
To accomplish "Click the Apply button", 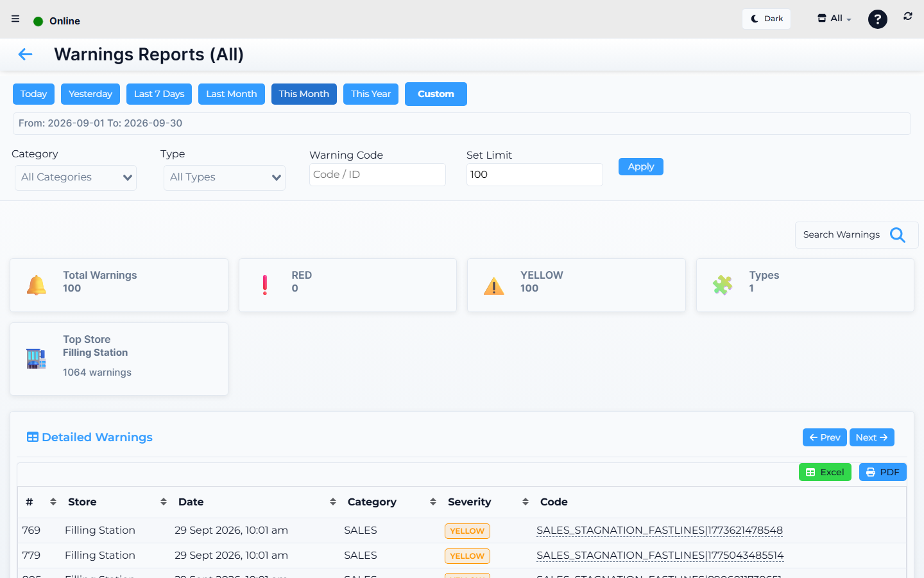I will [641, 166].
